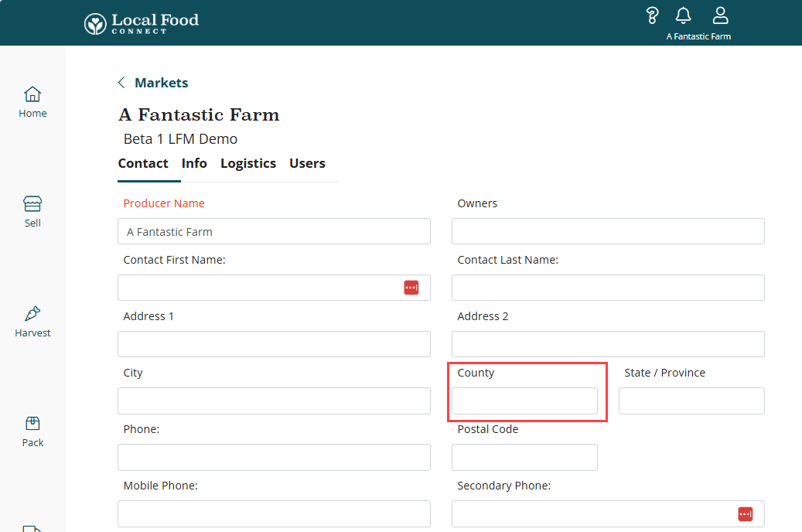Select the Contact tab
The image size is (802, 532).
143,163
